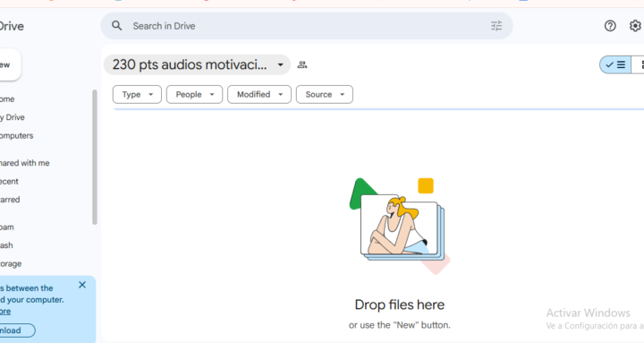
Task: Open My Drive in the sidebar
Action: point(13,117)
